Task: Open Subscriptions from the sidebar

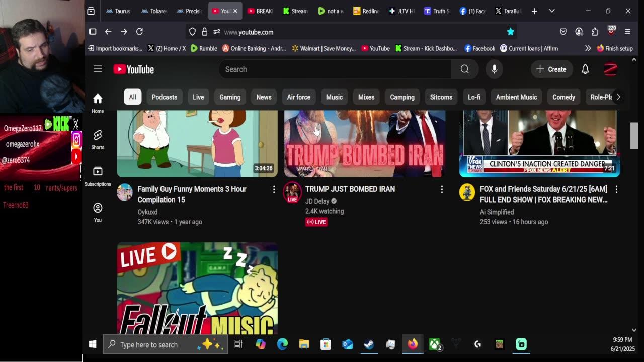Action: pyautogui.click(x=98, y=176)
